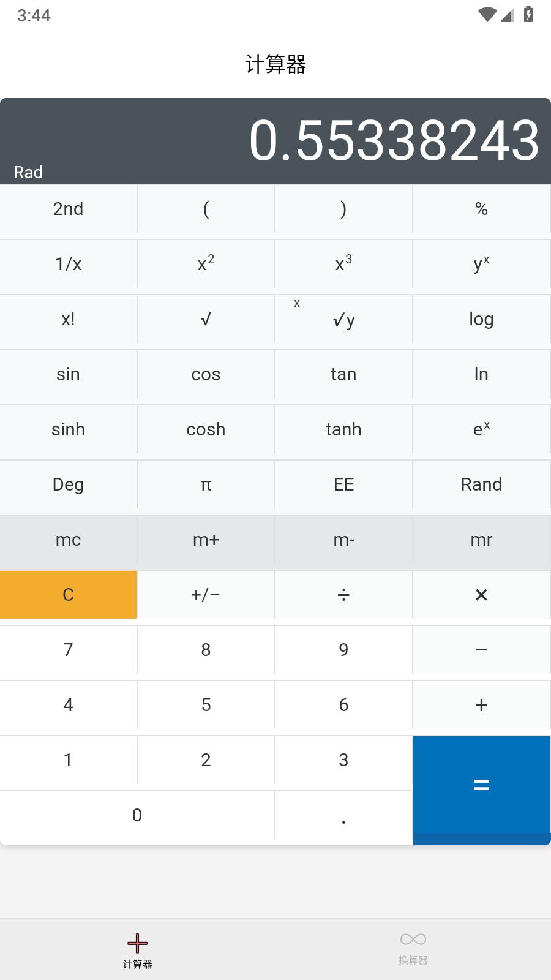The height and width of the screenshot is (980, 551).
Task: Open the 计算器 tab with plus icon
Action: [137, 949]
